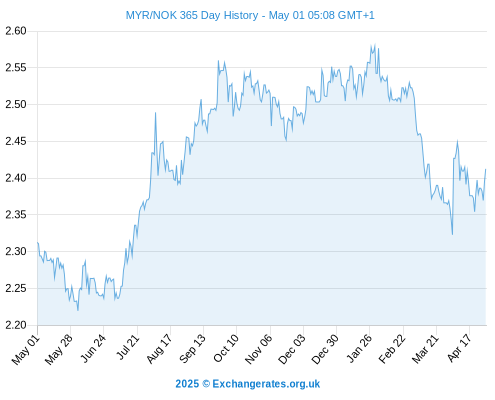This screenshot has width=495, height=400.
Task: Select the Jun 24 x-axis label
Action: coord(93,349)
